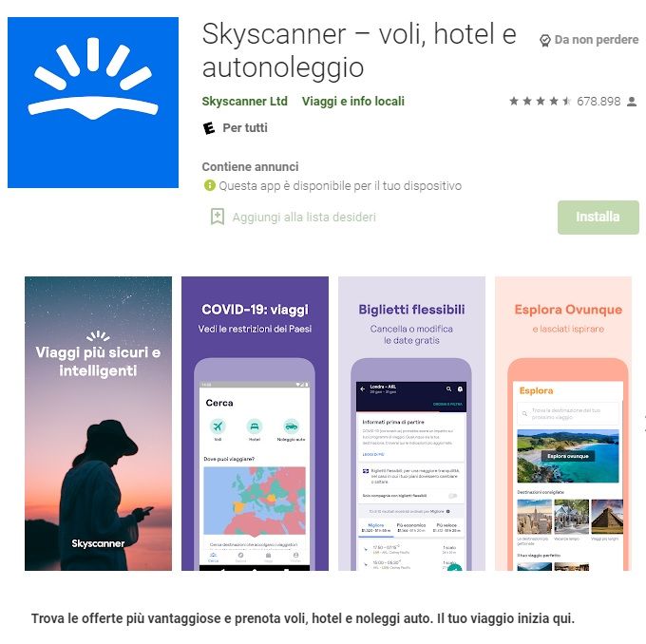Image resolution: width=646 pixels, height=644 pixels.
Task: Click the hotel bed icon in screenshot
Action: click(x=255, y=426)
